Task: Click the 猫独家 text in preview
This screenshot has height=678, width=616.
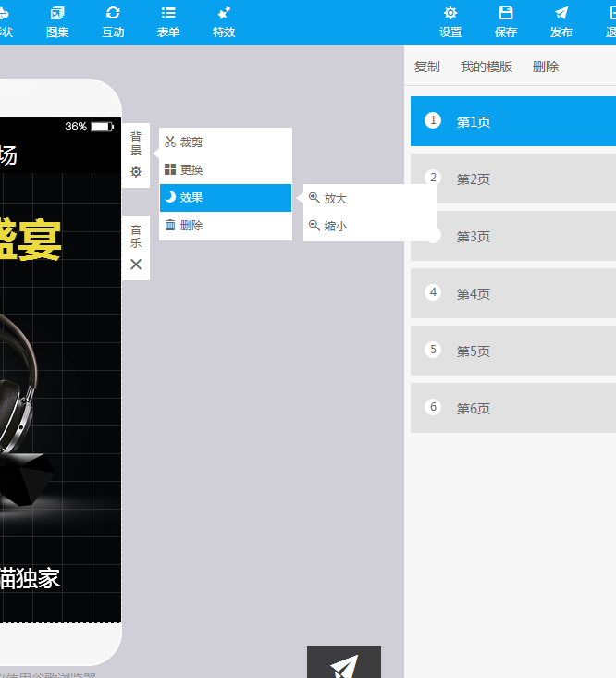Action: pos(30,578)
